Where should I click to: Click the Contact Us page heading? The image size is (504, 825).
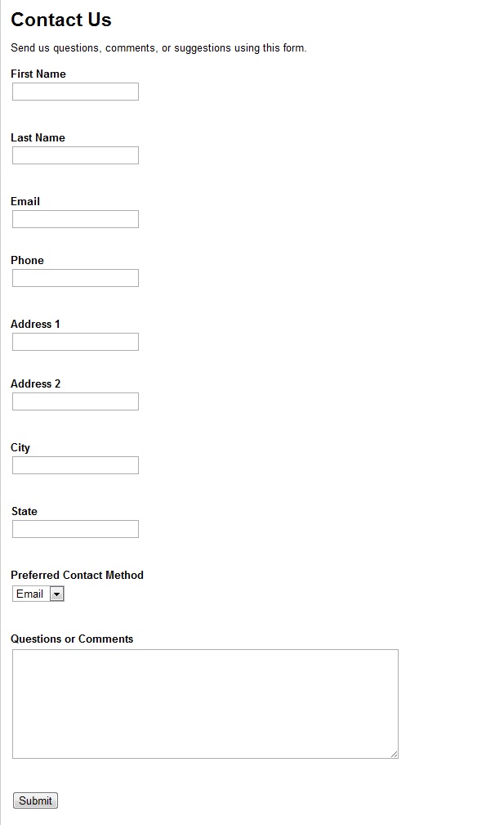60,20
